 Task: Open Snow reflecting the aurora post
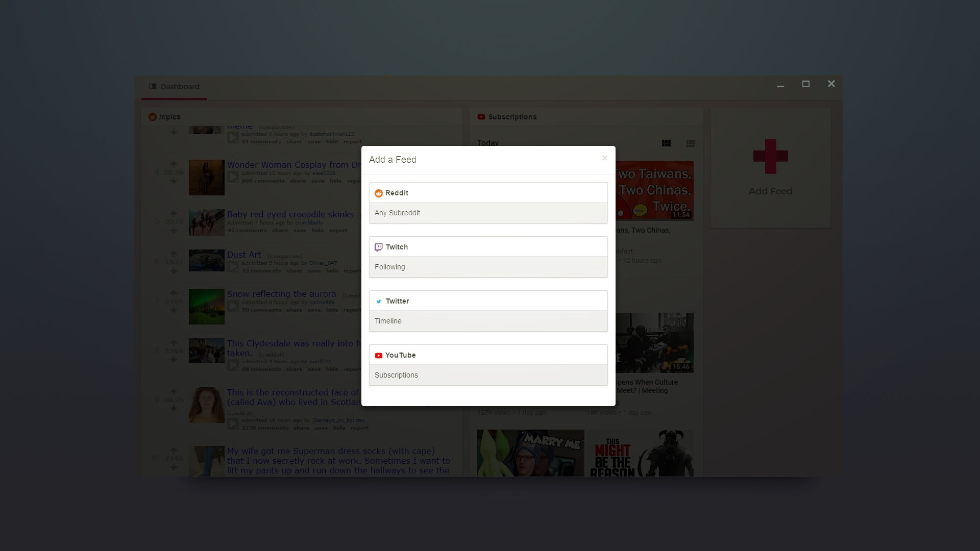[282, 294]
